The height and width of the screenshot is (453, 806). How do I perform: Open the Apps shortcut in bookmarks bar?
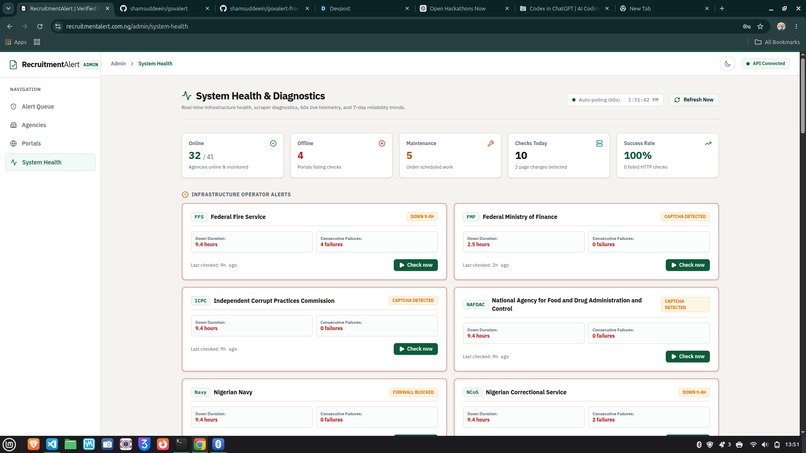pos(16,42)
